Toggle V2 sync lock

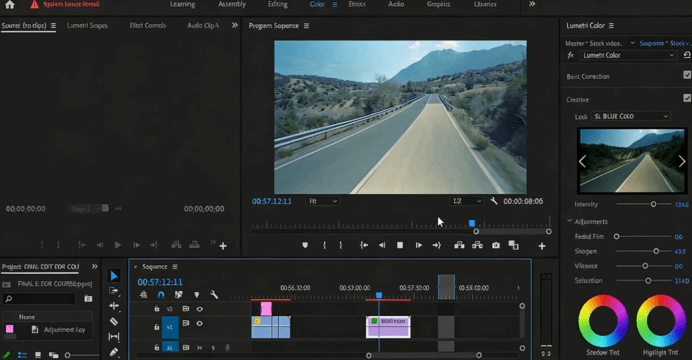tap(186, 309)
